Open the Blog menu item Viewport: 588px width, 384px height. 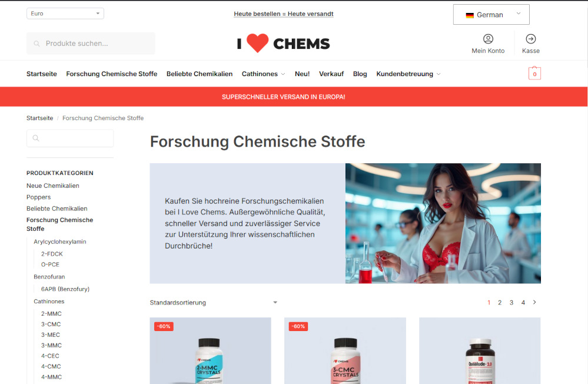(x=360, y=74)
